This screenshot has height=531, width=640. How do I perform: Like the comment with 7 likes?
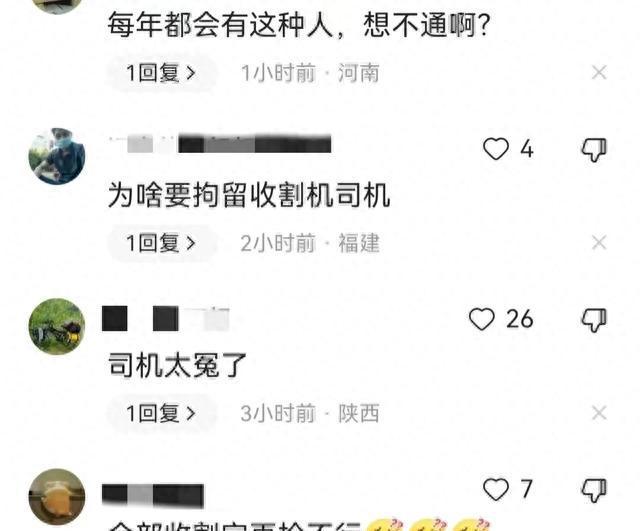496,489
